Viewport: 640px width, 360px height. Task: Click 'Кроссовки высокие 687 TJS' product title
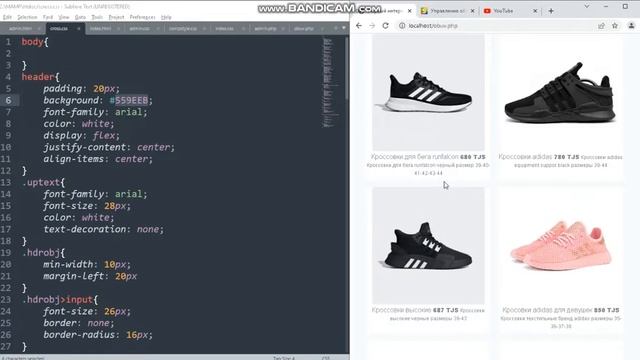click(x=415, y=310)
